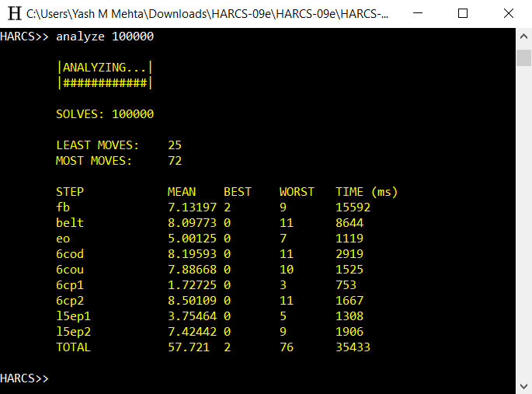Click the scrollbar down arrow
This screenshot has width=532, height=394.
pos(524,386)
